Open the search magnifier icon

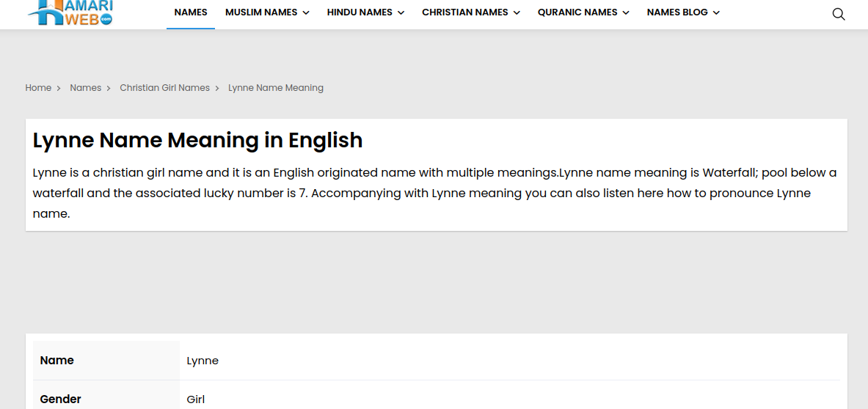[838, 15]
